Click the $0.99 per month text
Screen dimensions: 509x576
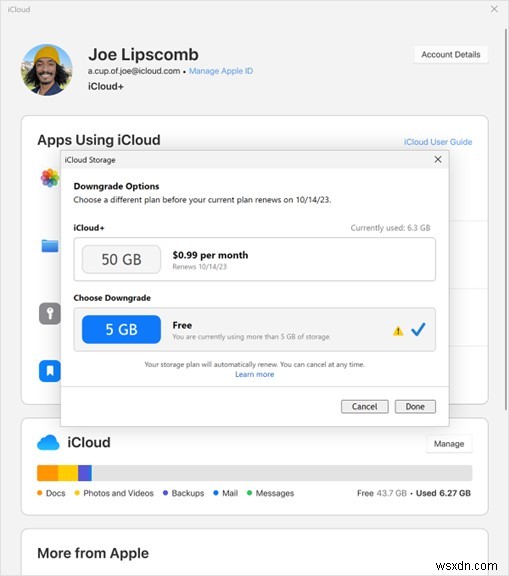(210, 255)
